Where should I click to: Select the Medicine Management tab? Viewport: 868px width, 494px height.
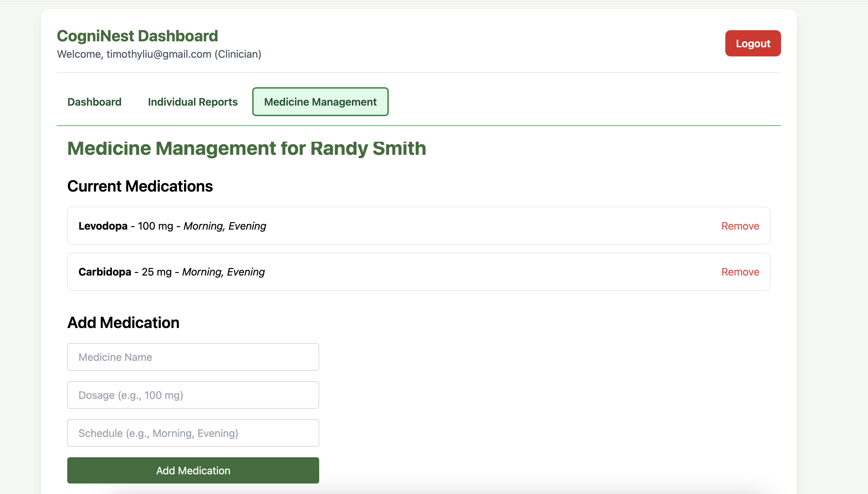click(x=320, y=102)
